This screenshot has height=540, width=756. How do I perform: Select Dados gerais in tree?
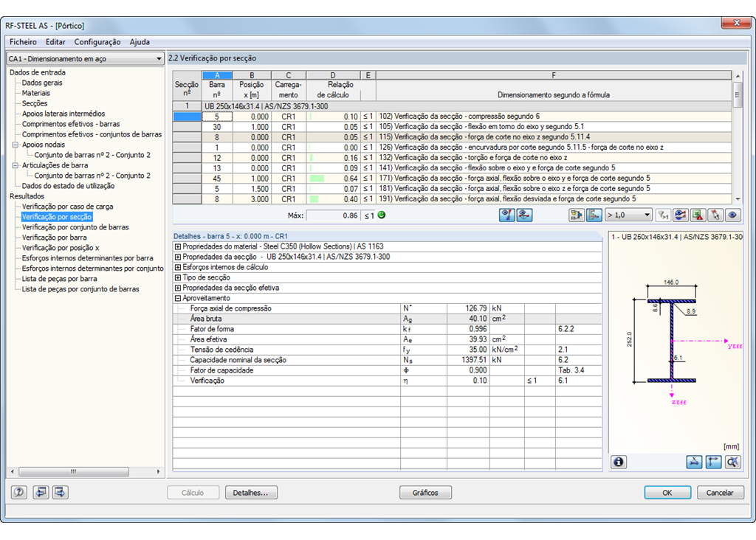pos(42,83)
